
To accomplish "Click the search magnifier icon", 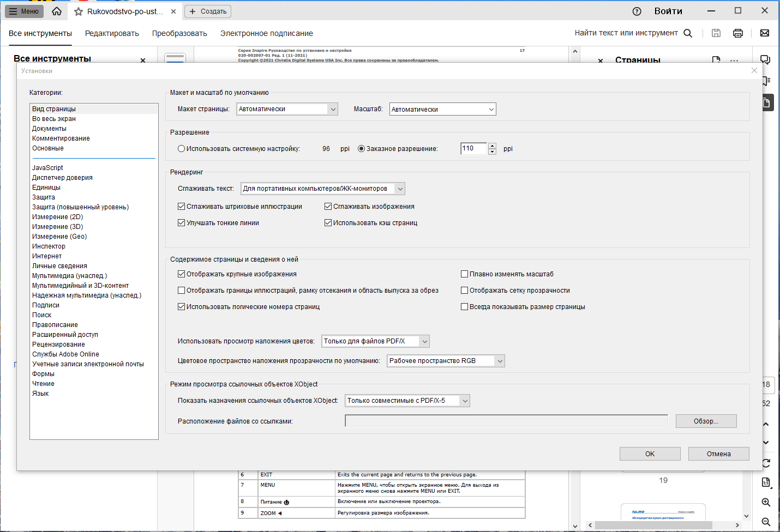I will point(688,33).
